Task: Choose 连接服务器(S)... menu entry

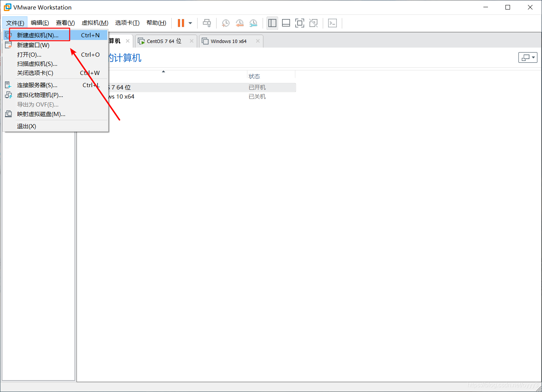Action: coord(55,85)
